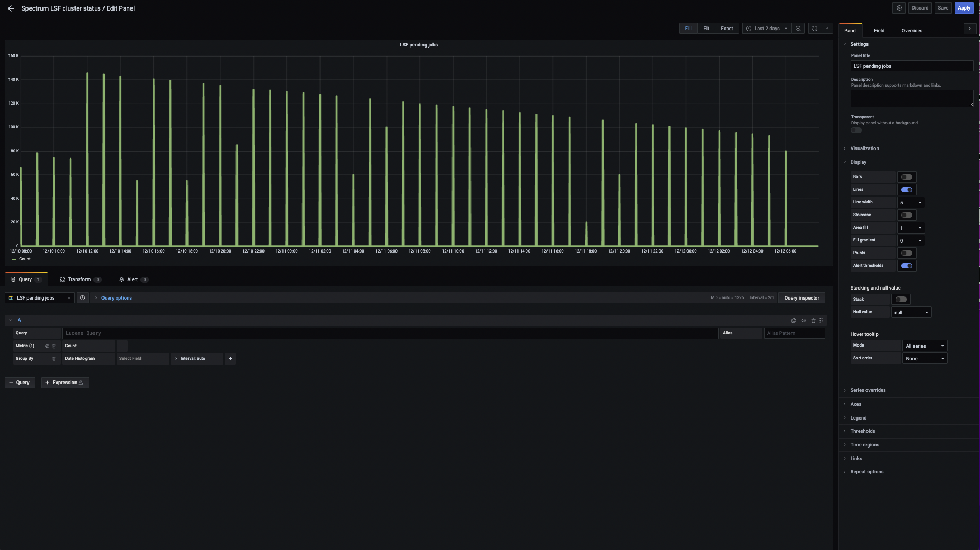
Task: Toggle the Bars switch
Action: point(907,177)
